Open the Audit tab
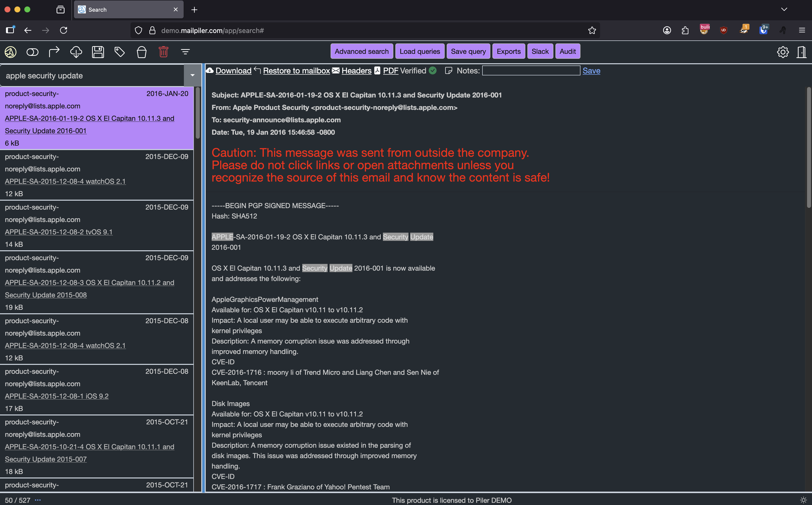This screenshot has height=505, width=812. (567, 51)
